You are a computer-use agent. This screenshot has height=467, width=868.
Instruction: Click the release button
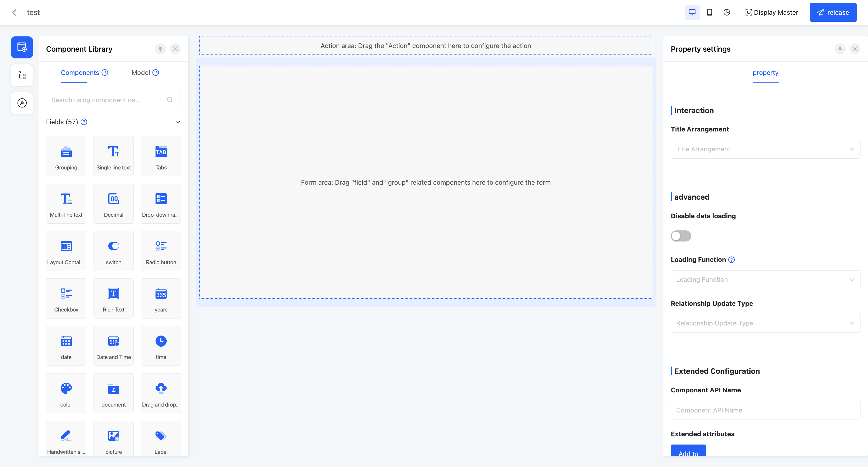click(833, 12)
